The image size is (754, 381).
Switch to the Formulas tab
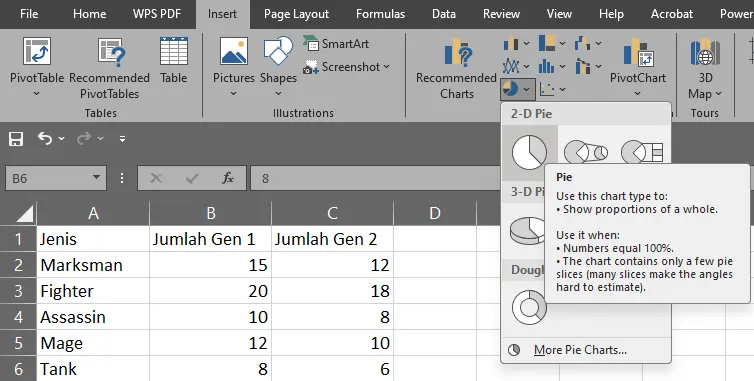point(380,14)
